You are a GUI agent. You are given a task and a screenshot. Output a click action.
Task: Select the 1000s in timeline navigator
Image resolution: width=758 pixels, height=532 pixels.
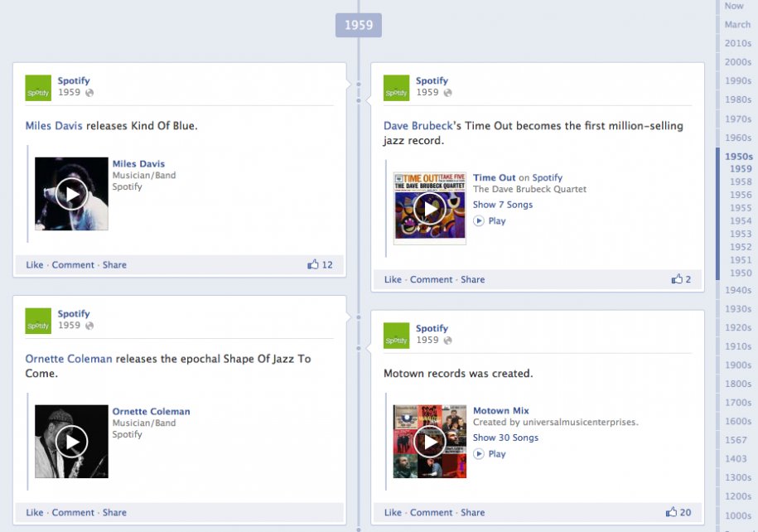(737, 516)
